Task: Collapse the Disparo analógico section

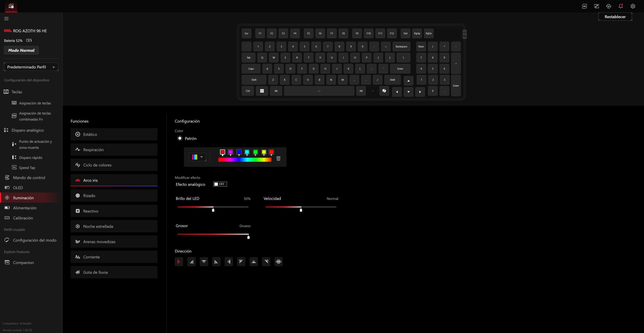Action: pyautogui.click(x=28, y=130)
